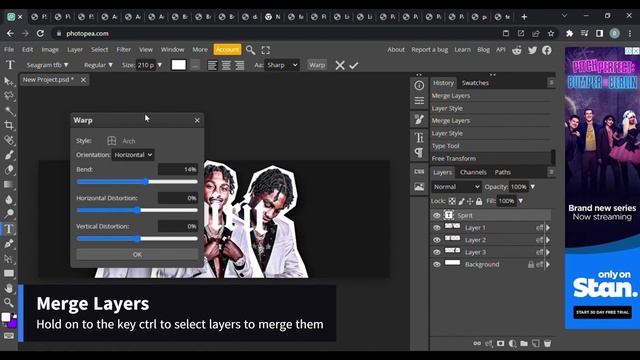Select the Rectangle shape tool
The image size is (640, 360).
pos(9,273)
